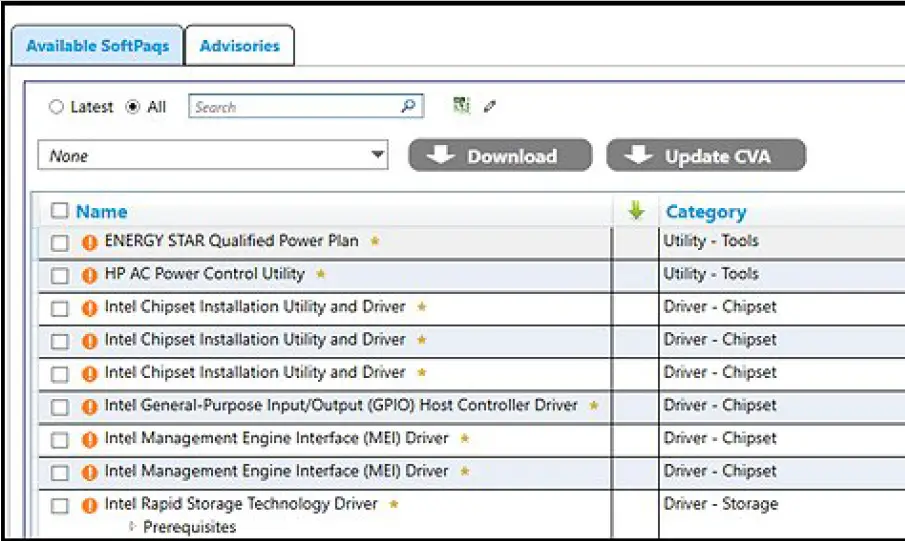
Task: Click the orange alert icon for ENERGY STAR Qualified Power Plan
Action: 89,242
